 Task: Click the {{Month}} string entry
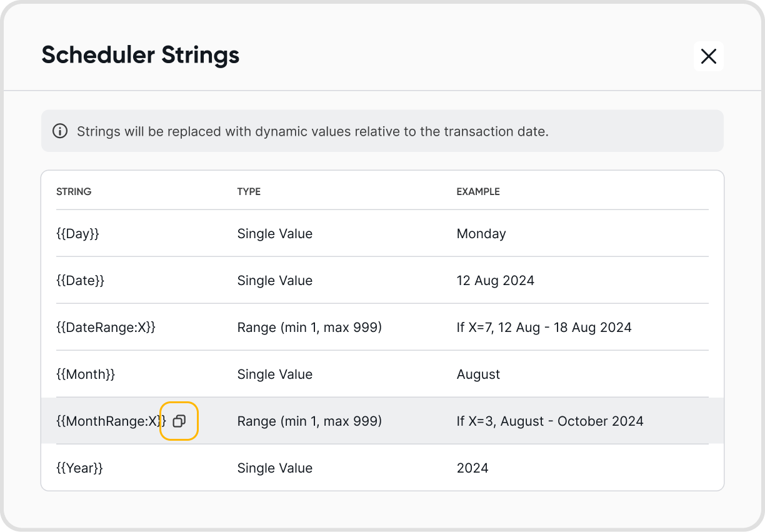[86, 374]
